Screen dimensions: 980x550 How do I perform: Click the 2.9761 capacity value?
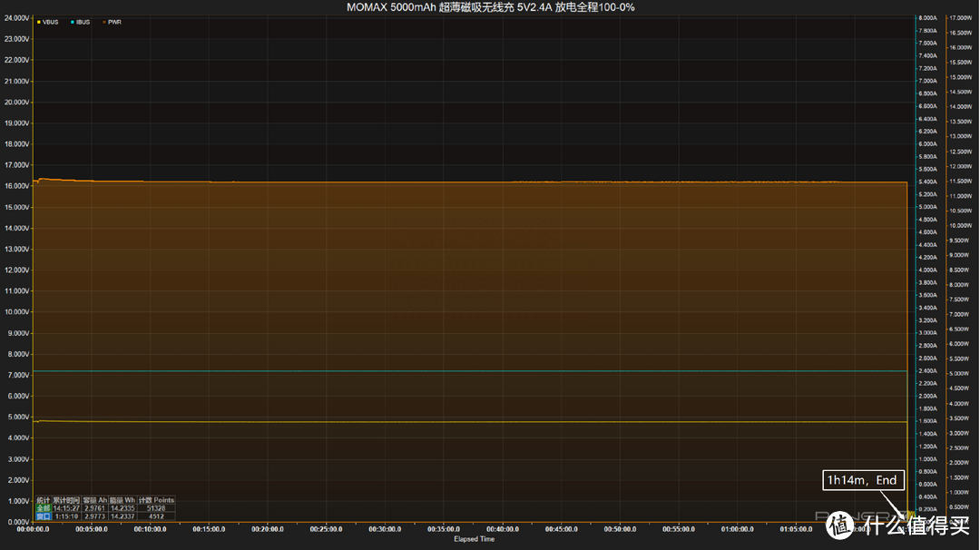[x=95, y=508]
